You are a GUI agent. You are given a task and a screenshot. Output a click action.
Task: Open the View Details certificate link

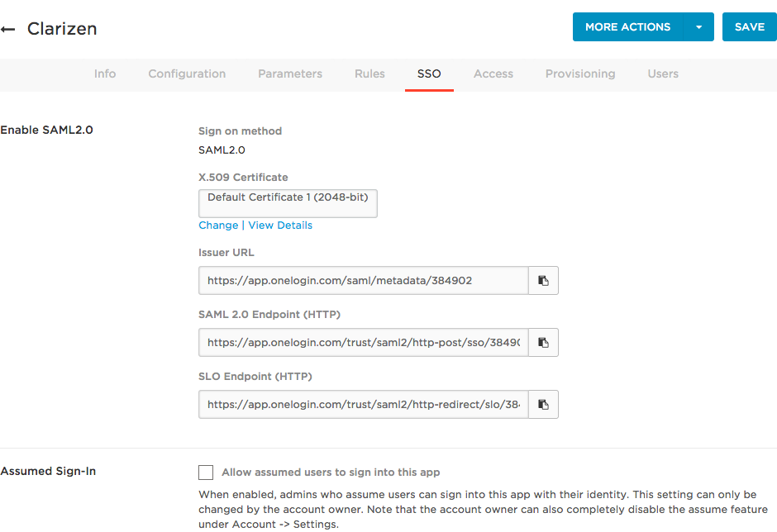tap(280, 226)
